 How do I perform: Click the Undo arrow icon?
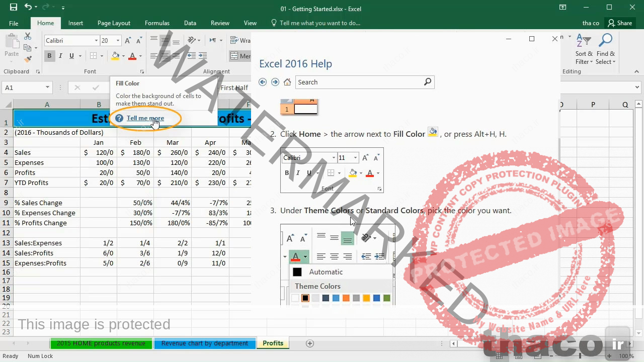28,8
